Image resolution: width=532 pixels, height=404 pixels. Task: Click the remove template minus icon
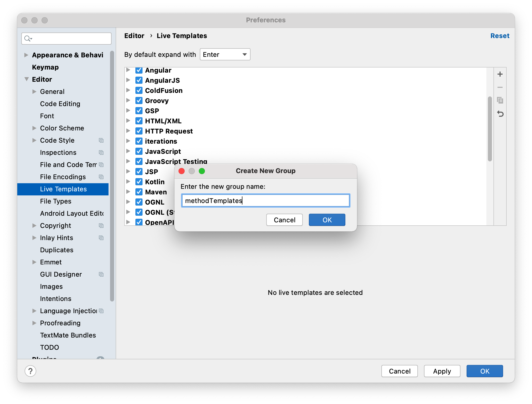500,87
